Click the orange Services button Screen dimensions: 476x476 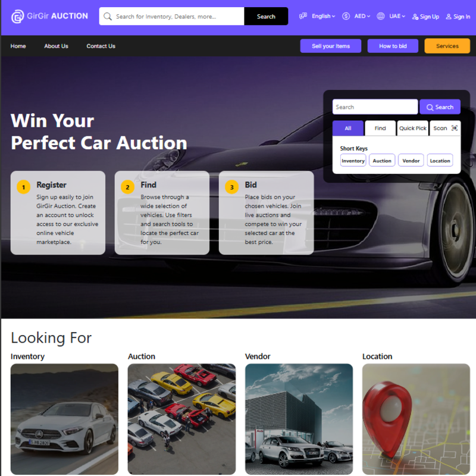[447, 46]
